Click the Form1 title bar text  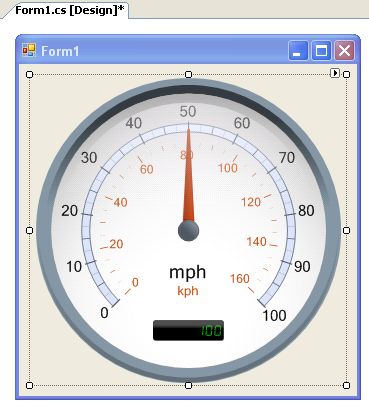coord(60,51)
